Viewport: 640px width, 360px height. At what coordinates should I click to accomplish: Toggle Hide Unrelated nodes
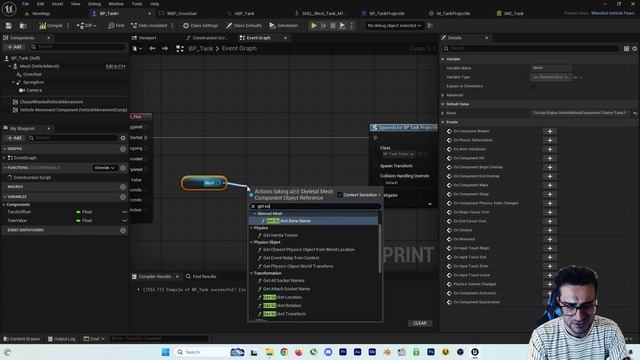point(149,26)
